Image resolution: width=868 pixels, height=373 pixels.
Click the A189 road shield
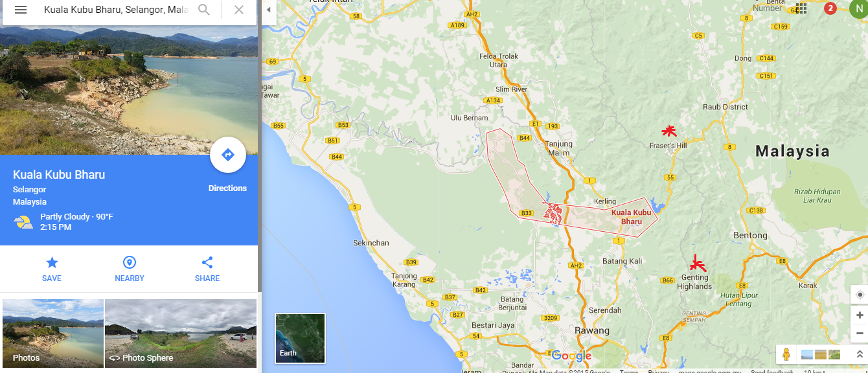[x=457, y=25]
